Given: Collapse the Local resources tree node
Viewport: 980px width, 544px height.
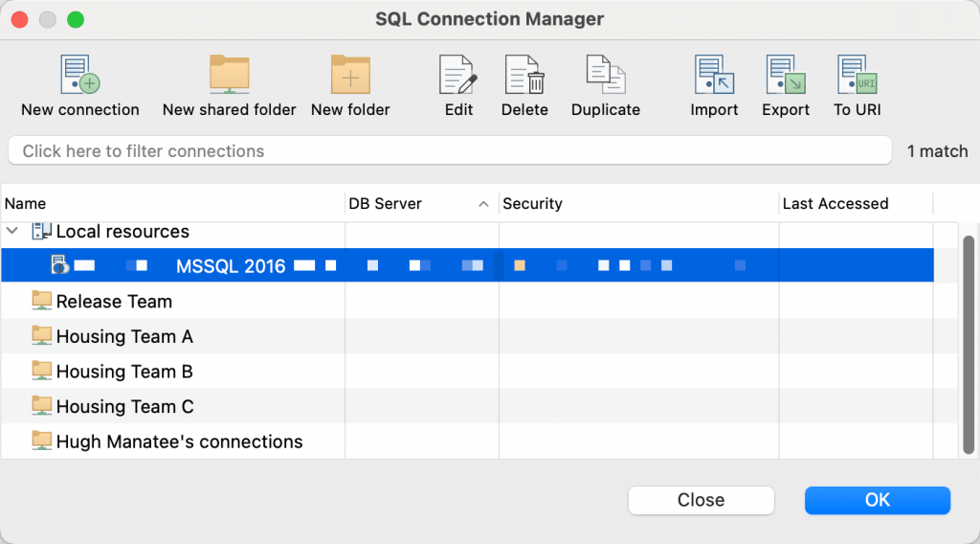Looking at the screenshot, I should [13, 231].
